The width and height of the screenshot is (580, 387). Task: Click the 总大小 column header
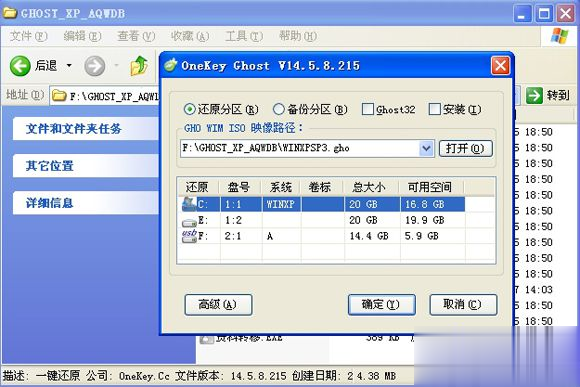tap(370, 187)
